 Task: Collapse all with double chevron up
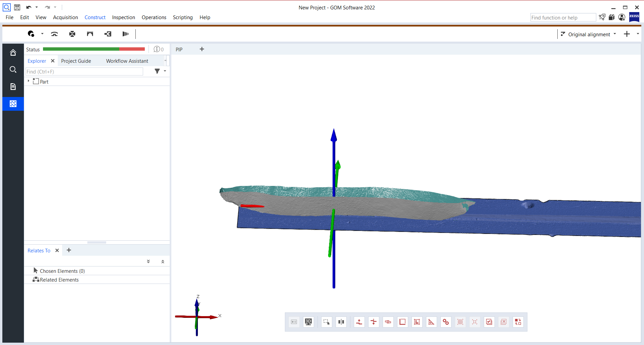coord(163,261)
